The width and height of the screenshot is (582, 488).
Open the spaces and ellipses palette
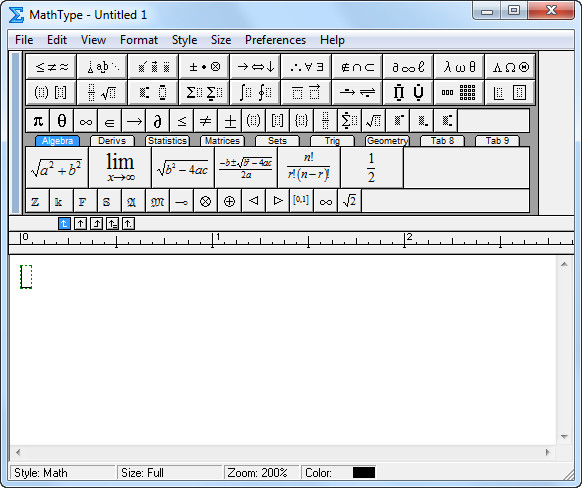[x=103, y=67]
